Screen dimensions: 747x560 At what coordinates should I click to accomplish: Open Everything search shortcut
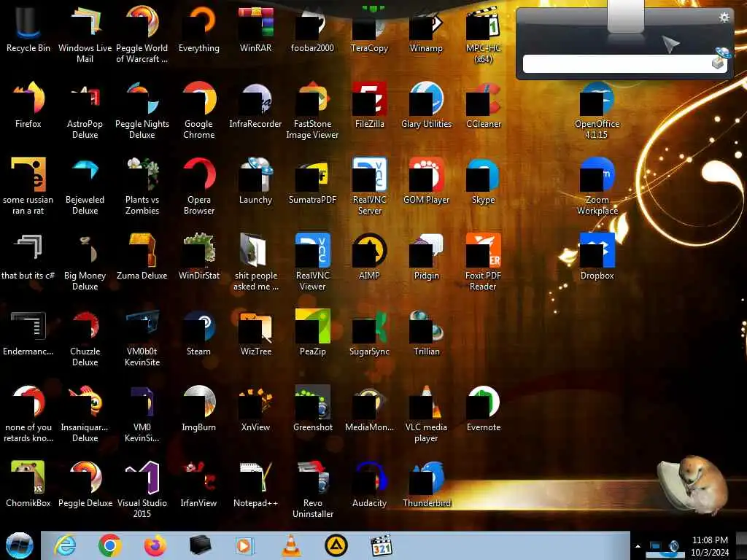(x=198, y=28)
